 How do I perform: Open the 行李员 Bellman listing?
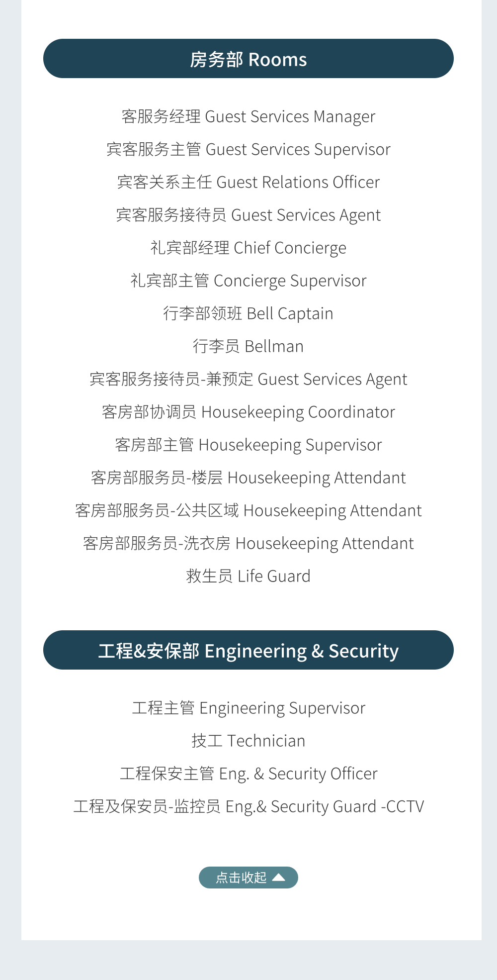(248, 347)
